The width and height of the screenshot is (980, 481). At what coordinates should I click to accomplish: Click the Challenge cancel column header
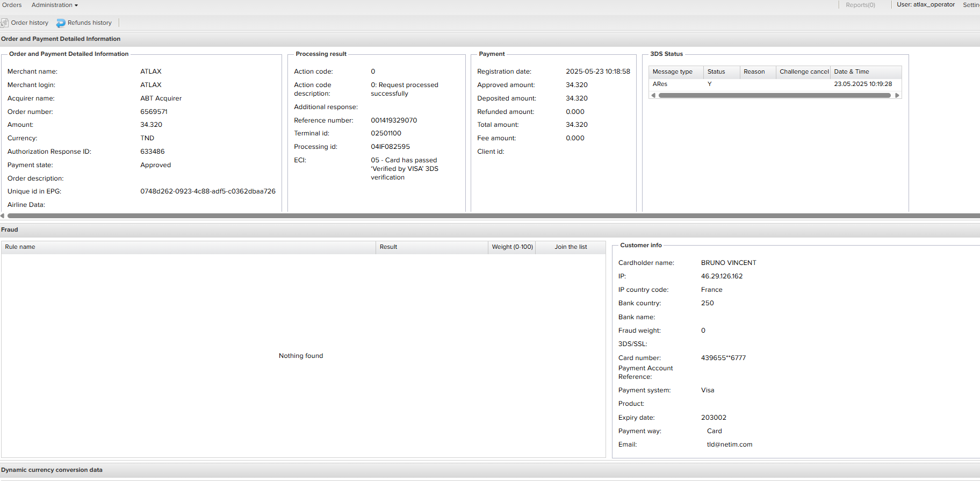pos(803,71)
